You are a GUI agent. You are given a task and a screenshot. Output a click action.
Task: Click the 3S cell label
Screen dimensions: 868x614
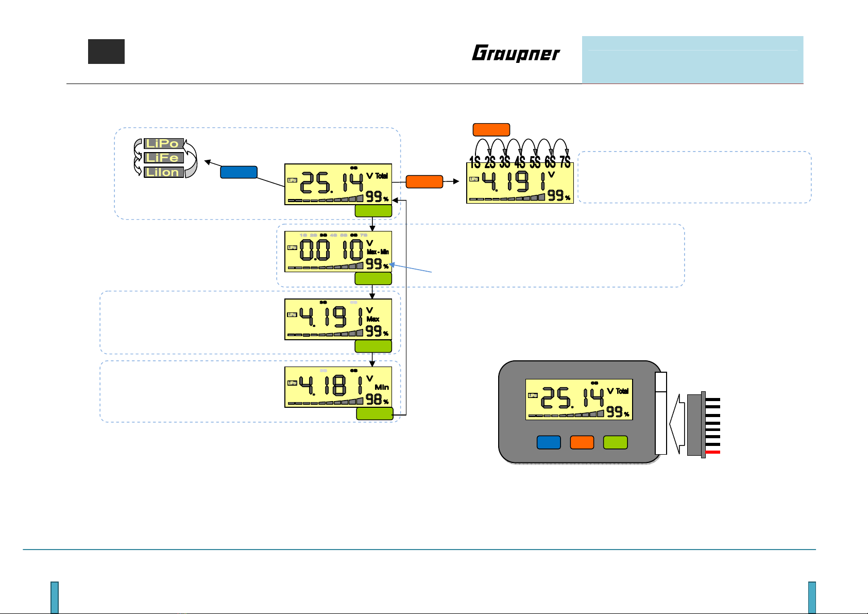(505, 162)
